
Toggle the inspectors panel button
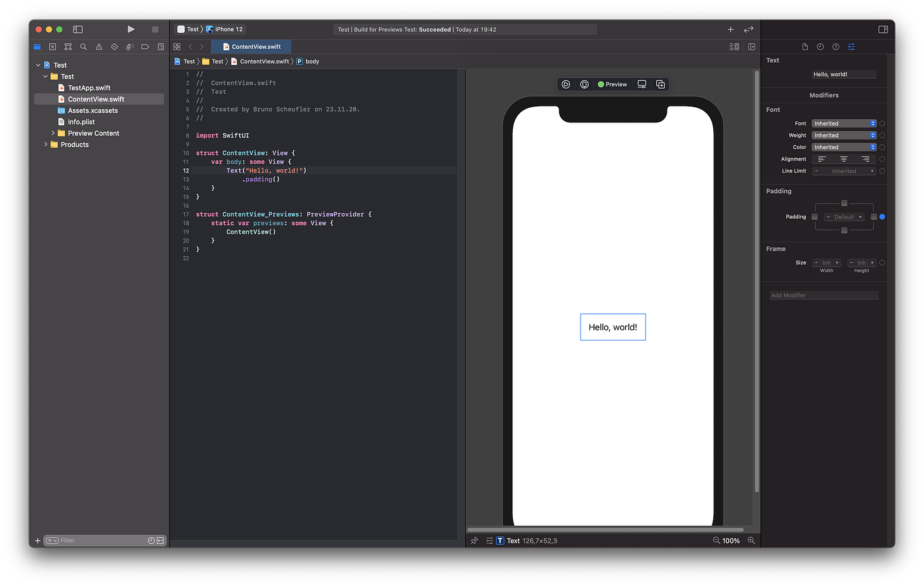coord(883,29)
